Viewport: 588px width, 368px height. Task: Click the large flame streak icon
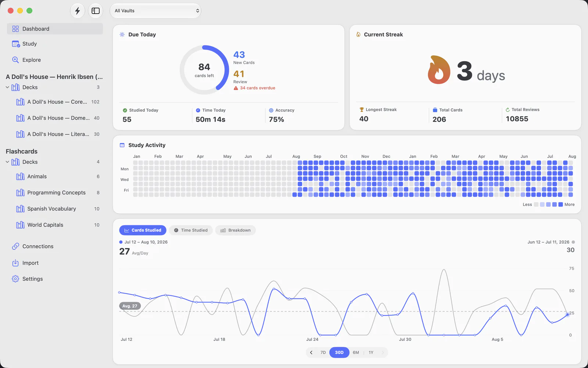(x=439, y=70)
